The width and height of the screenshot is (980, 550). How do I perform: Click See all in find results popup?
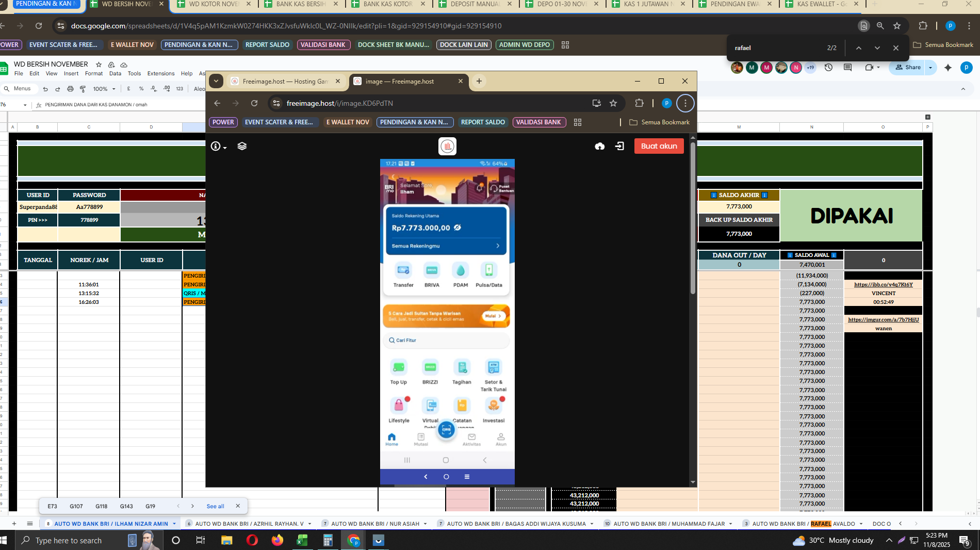[215, 506]
